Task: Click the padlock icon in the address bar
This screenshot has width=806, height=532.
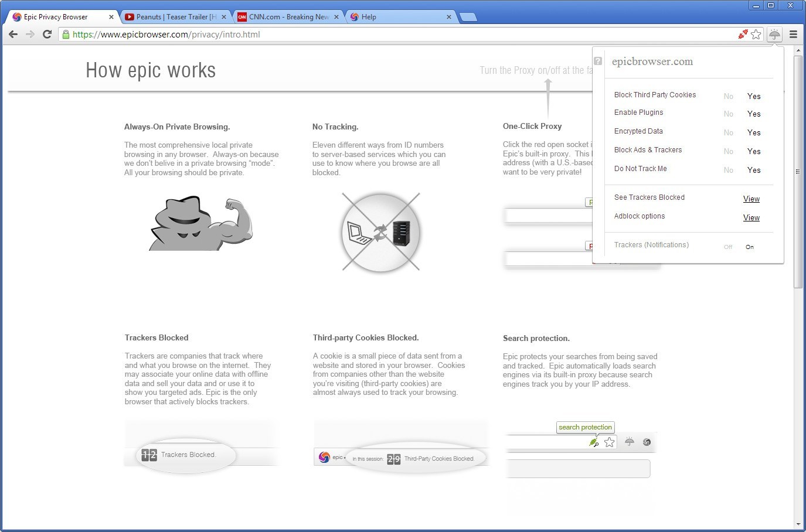Action: (x=66, y=35)
